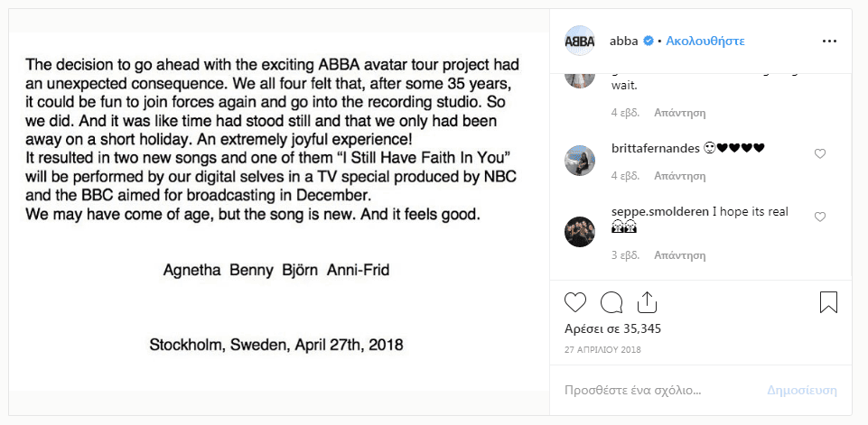This screenshot has height=425, width=868.
Task: Click the verified badge next to abba
Action: tap(649, 42)
